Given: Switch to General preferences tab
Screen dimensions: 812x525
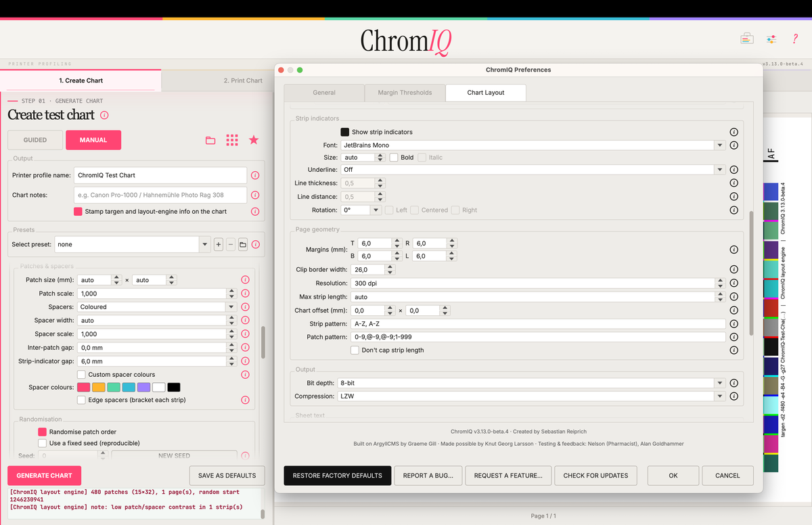Looking at the screenshot, I should point(324,93).
